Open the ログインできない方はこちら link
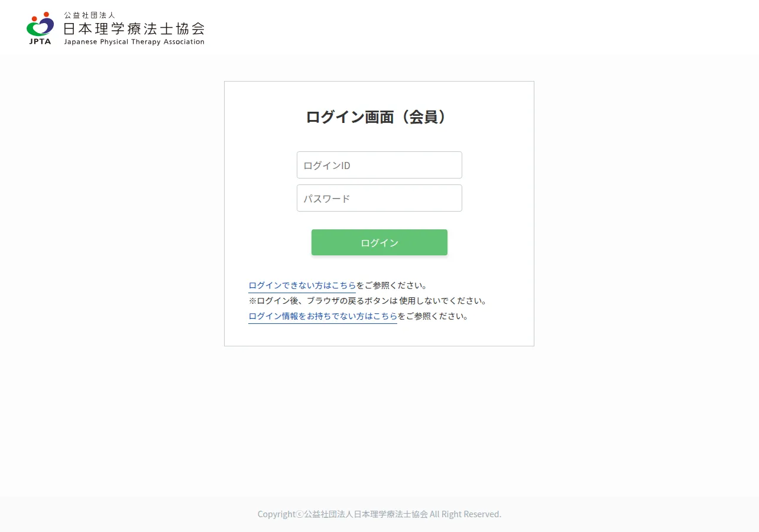 (x=302, y=286)
